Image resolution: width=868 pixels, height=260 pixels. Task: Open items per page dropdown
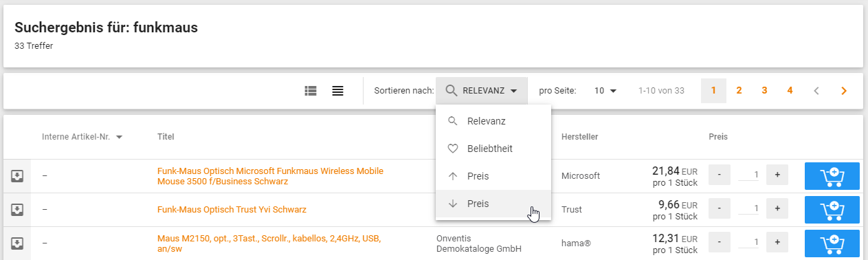point(605,91)
